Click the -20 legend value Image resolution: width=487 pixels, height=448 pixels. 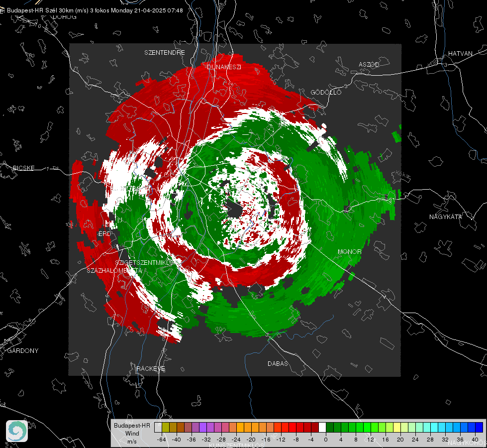[251, 440]
